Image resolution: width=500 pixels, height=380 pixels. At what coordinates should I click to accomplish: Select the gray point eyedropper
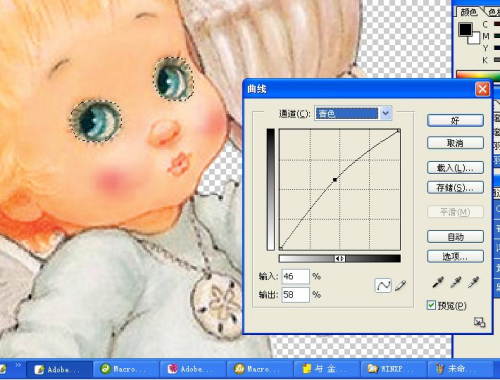pyautogui.click(x=456, y=282)
